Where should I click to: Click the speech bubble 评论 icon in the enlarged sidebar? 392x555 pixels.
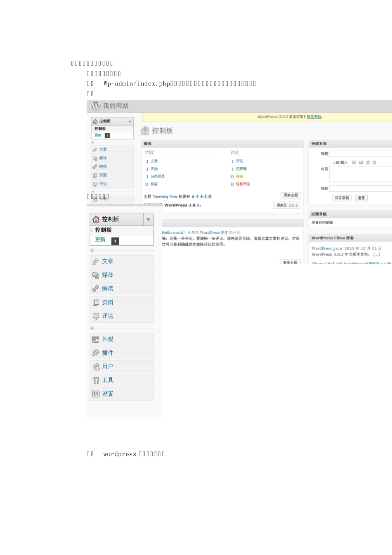pos(96,316)
